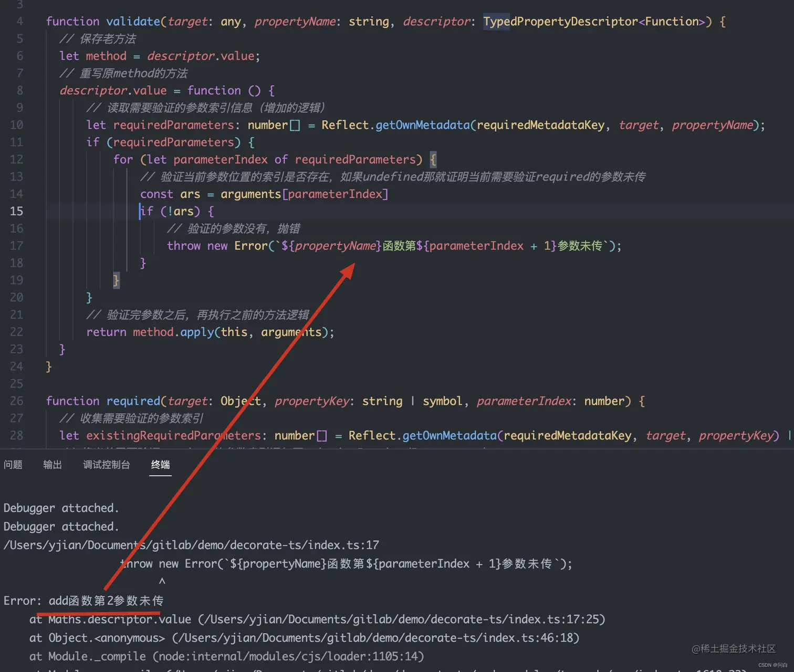Click 'throw new Error' on line 17
Image resolution: width=794 pixels, height=672 pixels.
click(x=217, y=246)
